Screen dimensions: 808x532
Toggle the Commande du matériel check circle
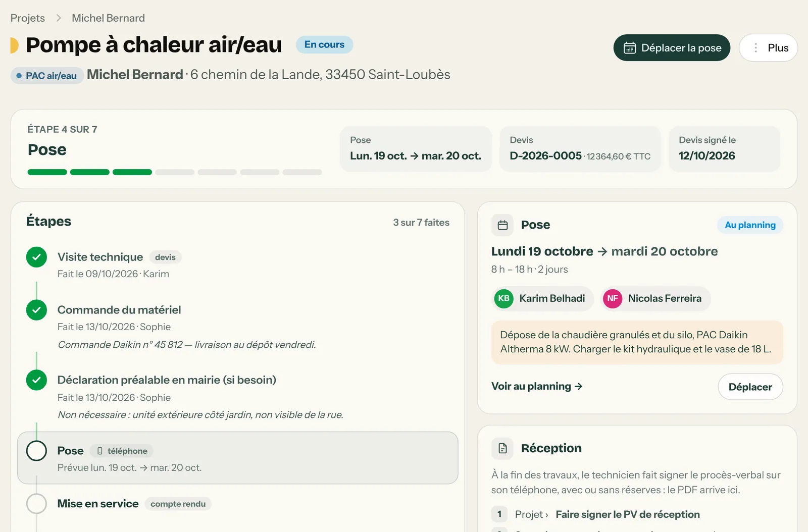[36, 310]
